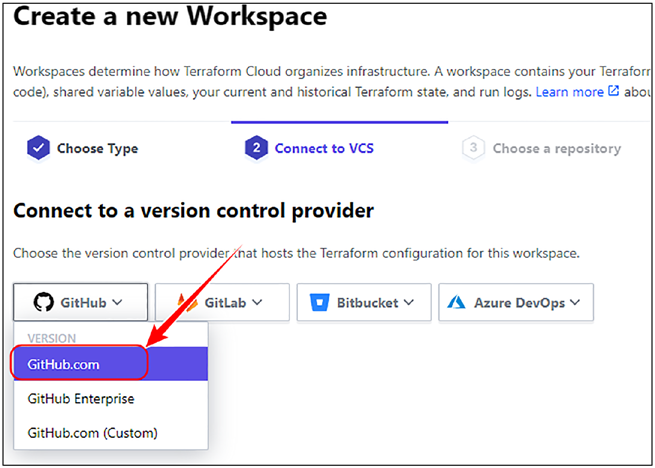This screenshot has height=468, width=655.
Task: Expand the GitLab dropdown chevron
Action: (x=257, y=302)
